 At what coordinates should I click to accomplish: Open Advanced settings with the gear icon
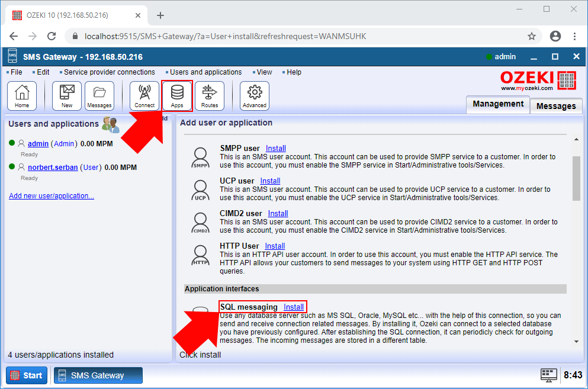pyautogui.click(x=254, y=95)
